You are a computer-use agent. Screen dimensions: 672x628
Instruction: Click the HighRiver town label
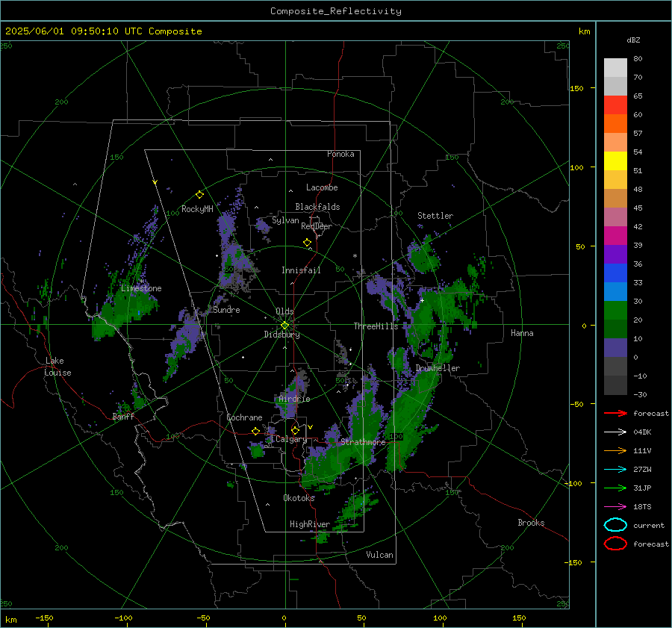[310, 524]
